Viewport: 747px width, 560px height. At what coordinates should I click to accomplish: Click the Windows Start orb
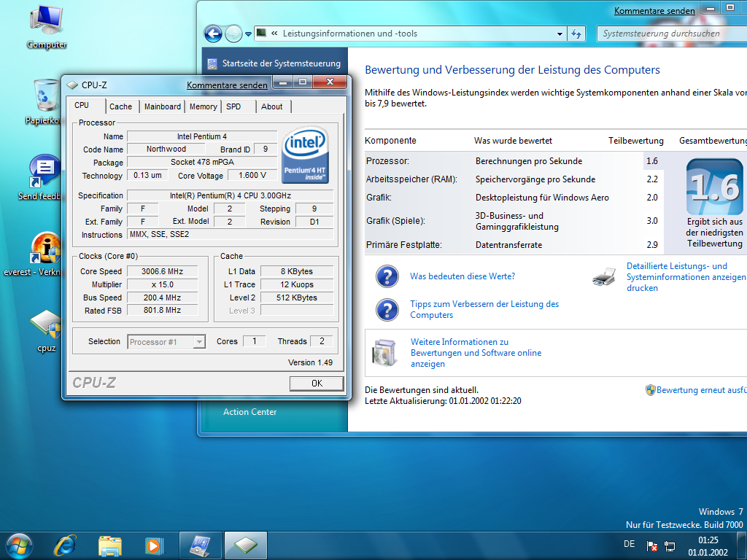pos(19,545)
